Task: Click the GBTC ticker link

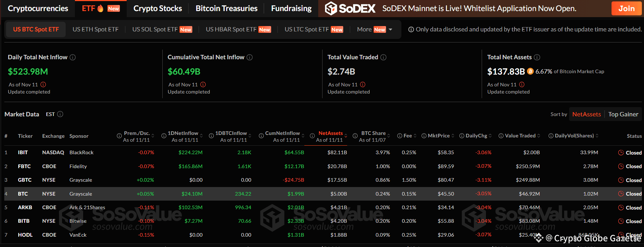Action: point(25,180)
